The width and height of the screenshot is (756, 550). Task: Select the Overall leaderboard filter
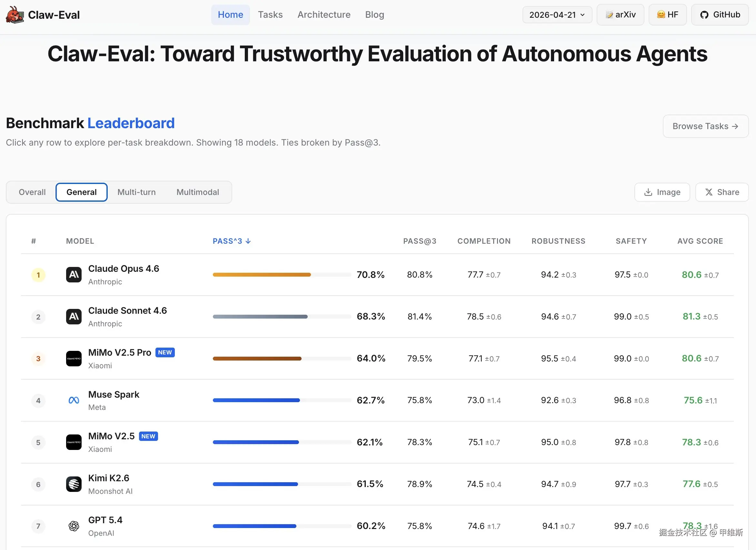click(32, 192)
